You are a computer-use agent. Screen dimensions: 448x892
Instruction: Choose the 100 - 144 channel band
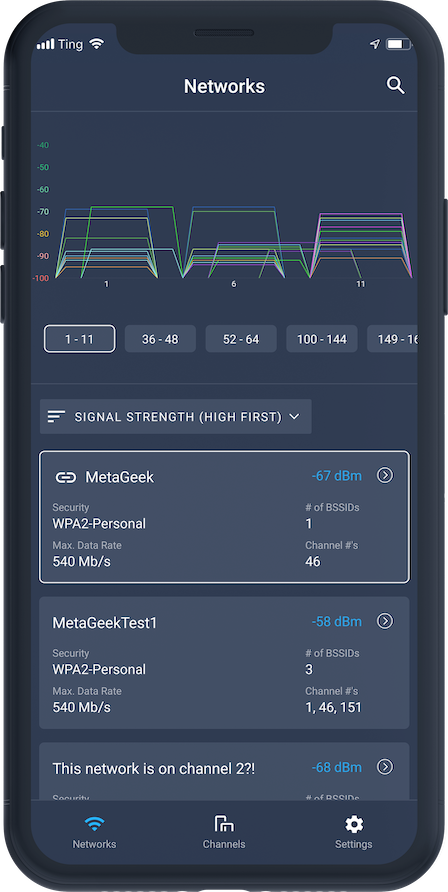(322, 339)
